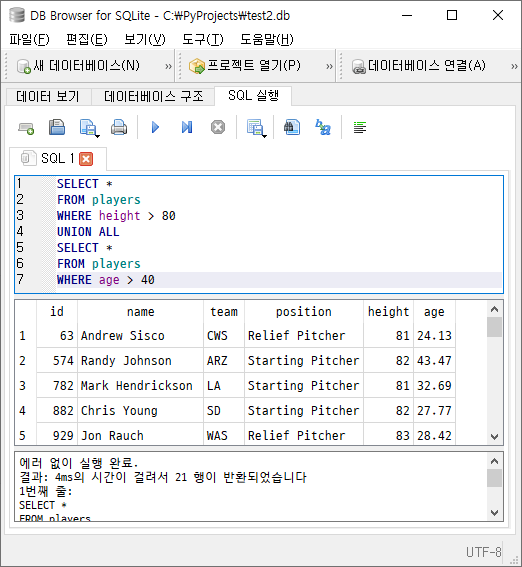This screenshot has height=567, width=522.
Task: Click the Attach Database toolbar button
Action: tap(419, 66)
